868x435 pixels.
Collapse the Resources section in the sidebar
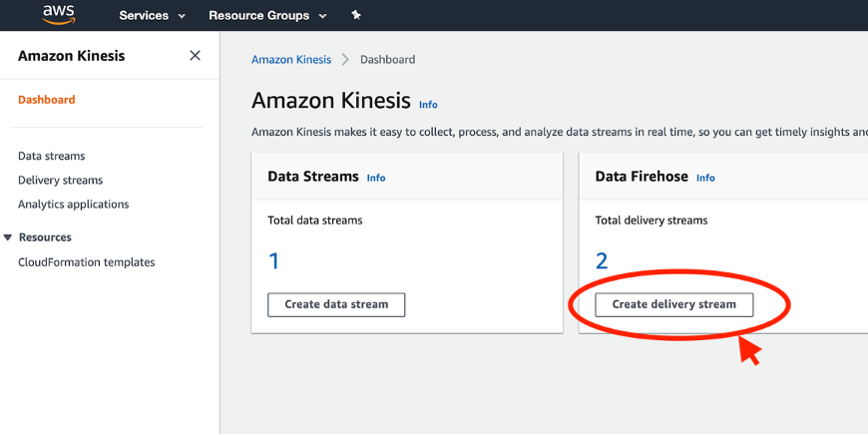(x=8, y=237)
